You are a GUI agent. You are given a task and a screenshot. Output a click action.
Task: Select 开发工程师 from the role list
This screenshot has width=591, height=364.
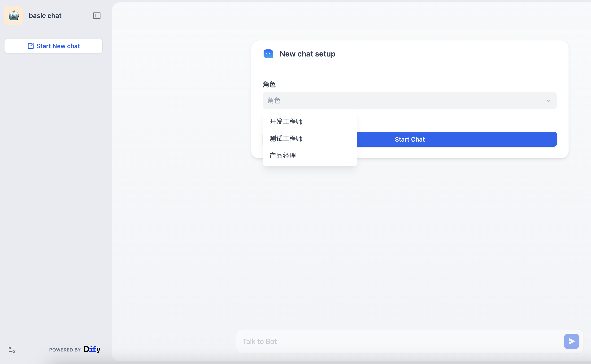point(286,121)
